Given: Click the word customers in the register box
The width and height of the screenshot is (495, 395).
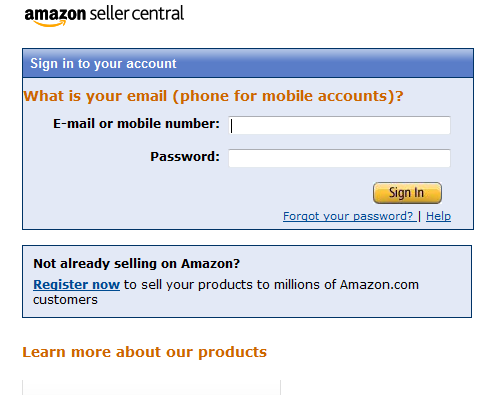Looking at the screenshot, I should click(65, 300).
